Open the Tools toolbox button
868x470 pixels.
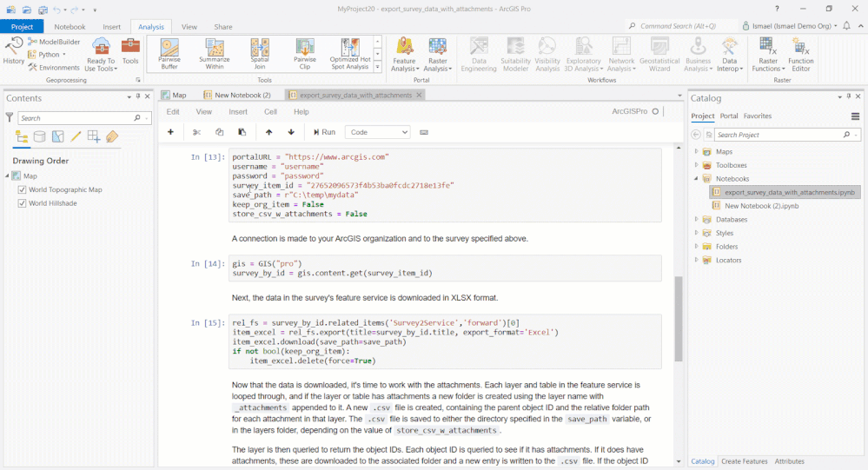pos(130,51)
